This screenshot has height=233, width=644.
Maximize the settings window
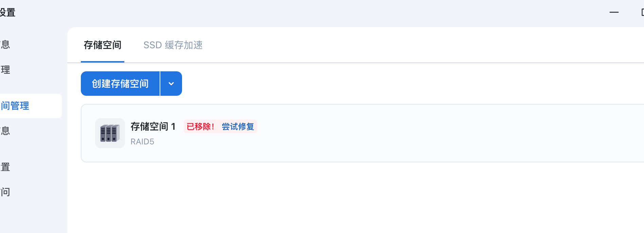point(642,13)
